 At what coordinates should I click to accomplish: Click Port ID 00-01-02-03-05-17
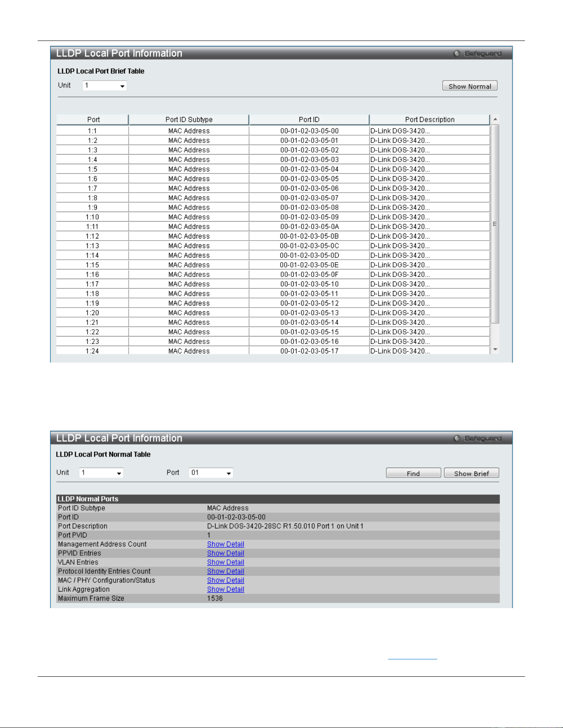point(309,351)
